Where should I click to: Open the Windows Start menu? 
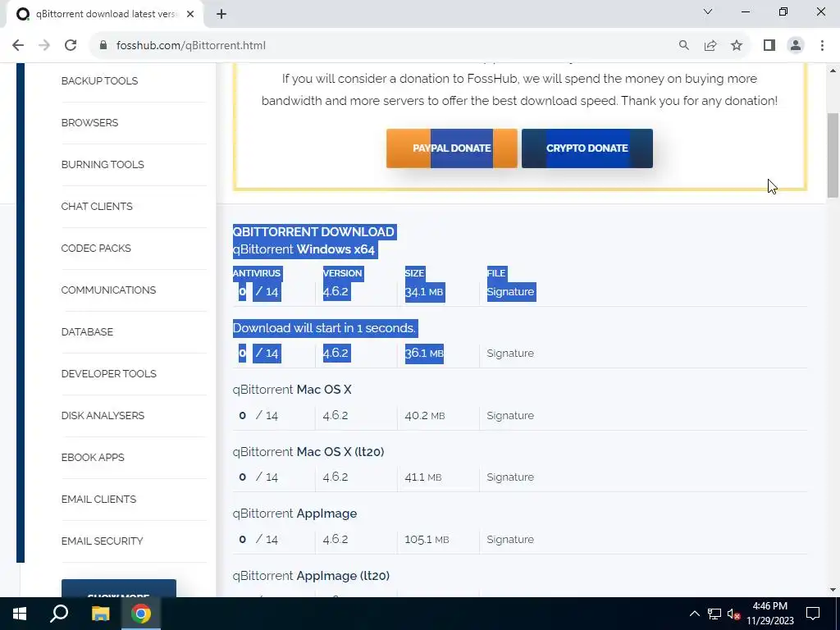click(x=20, y=614)
